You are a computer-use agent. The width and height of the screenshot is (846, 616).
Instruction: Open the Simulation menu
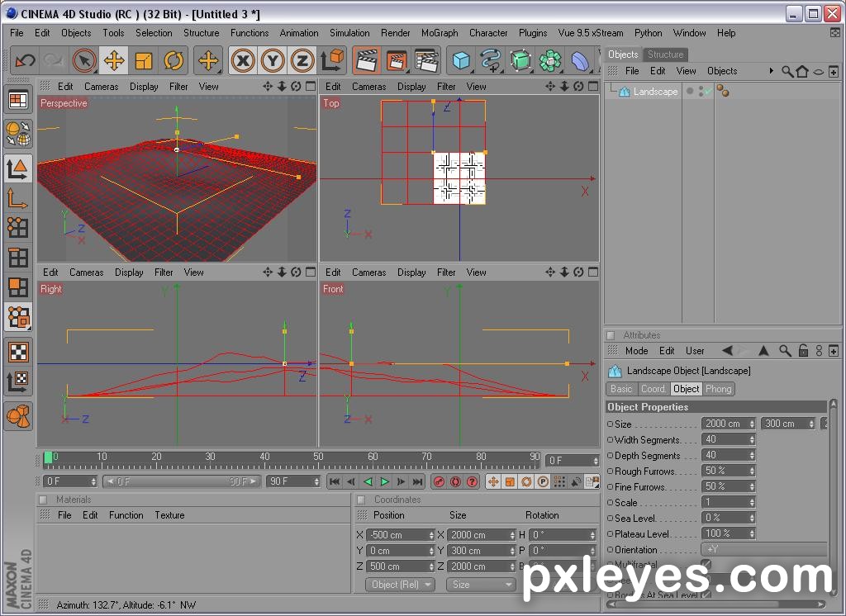click(x=349, y=33)
